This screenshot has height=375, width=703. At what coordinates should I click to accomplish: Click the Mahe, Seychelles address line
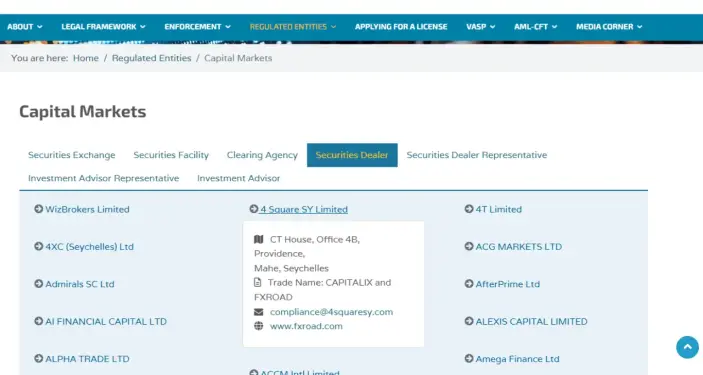coord(291,268)
